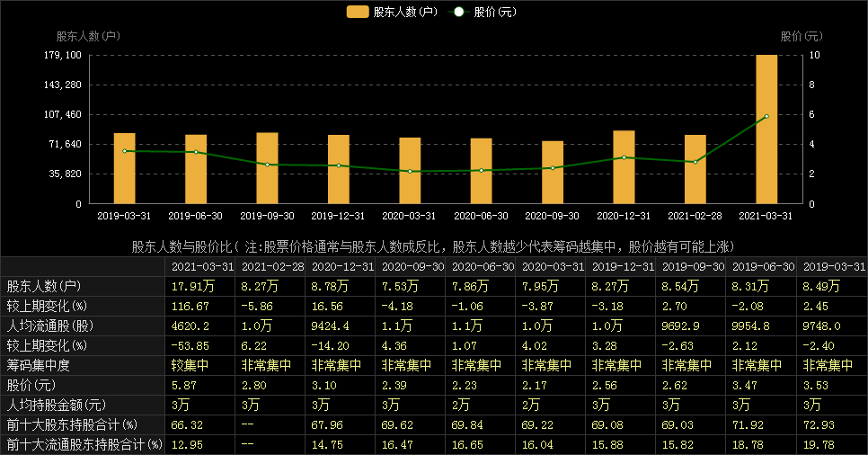The width and height of the screenshot is (868, 455).
Task: Click row label 股东人数(户) in table
Action: coord(44,287)
